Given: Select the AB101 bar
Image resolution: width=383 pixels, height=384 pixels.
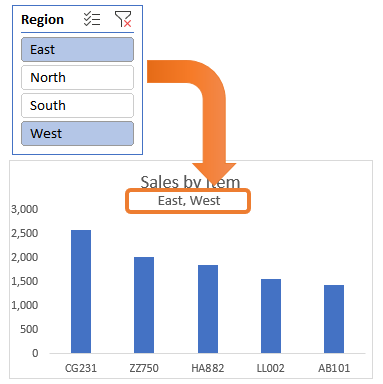Looking at the screenshot, I should click(x=334, y=319).
